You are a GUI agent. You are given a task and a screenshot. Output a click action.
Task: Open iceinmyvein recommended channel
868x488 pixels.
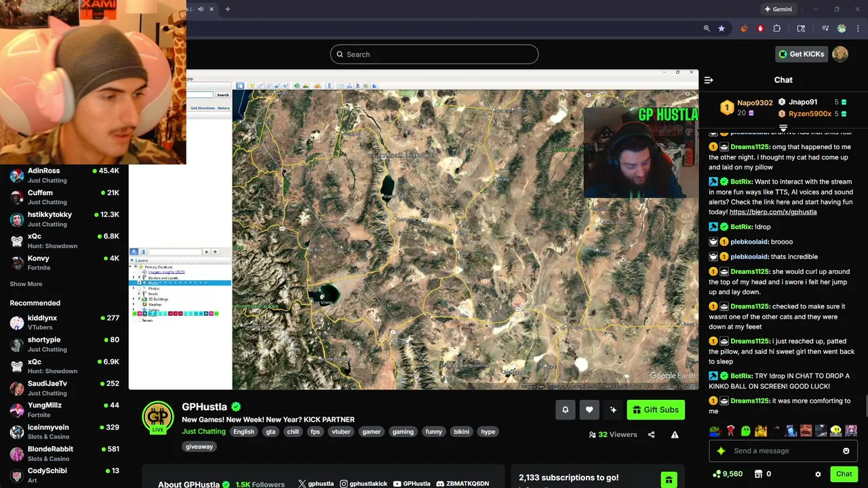(x=64, y=432)
